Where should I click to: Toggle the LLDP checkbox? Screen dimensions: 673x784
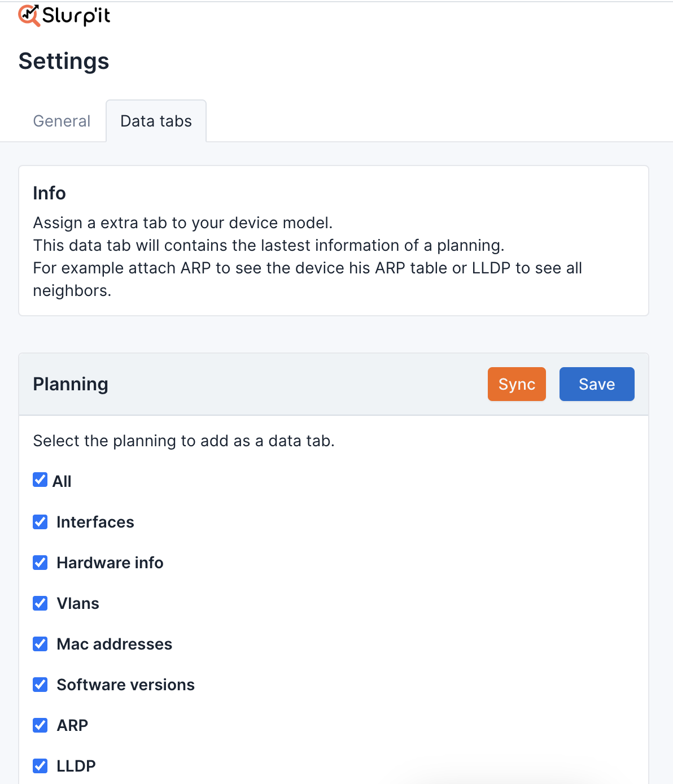pos(40,766)
